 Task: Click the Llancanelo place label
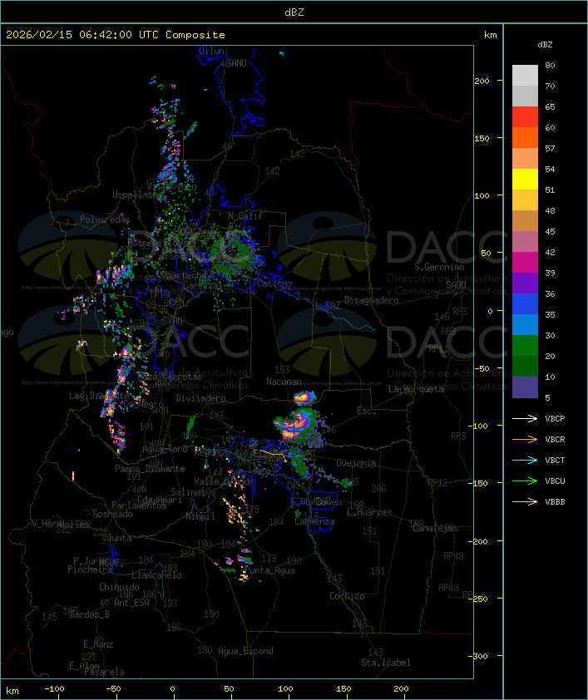(x=156, y=575)
